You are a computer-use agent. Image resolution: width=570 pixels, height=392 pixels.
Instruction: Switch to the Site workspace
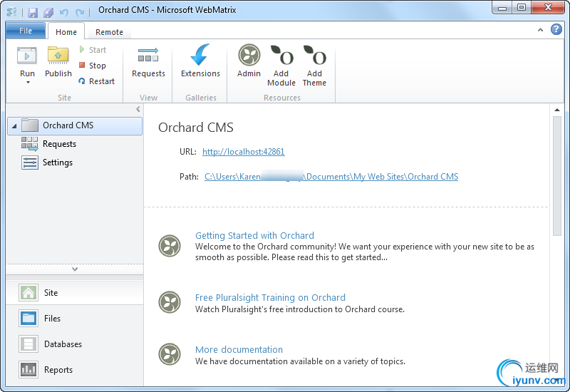click(75, 293)
